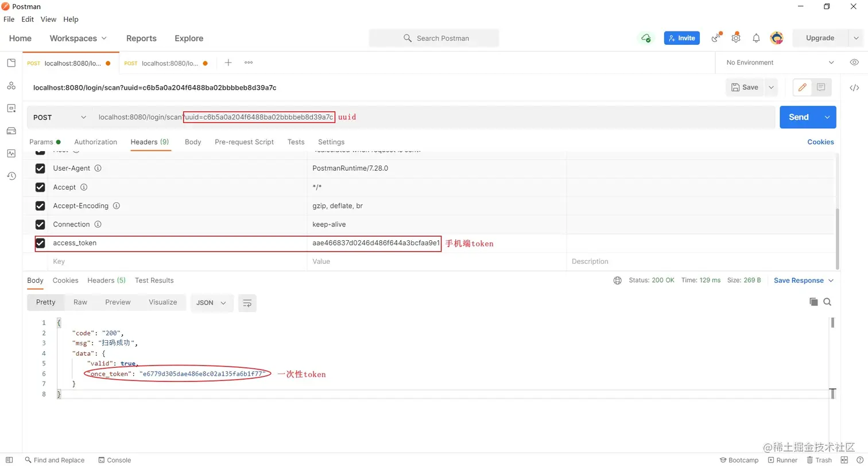Click the network globe icon near Status
This screenshot has width=868, height=466.
(617, 280)
